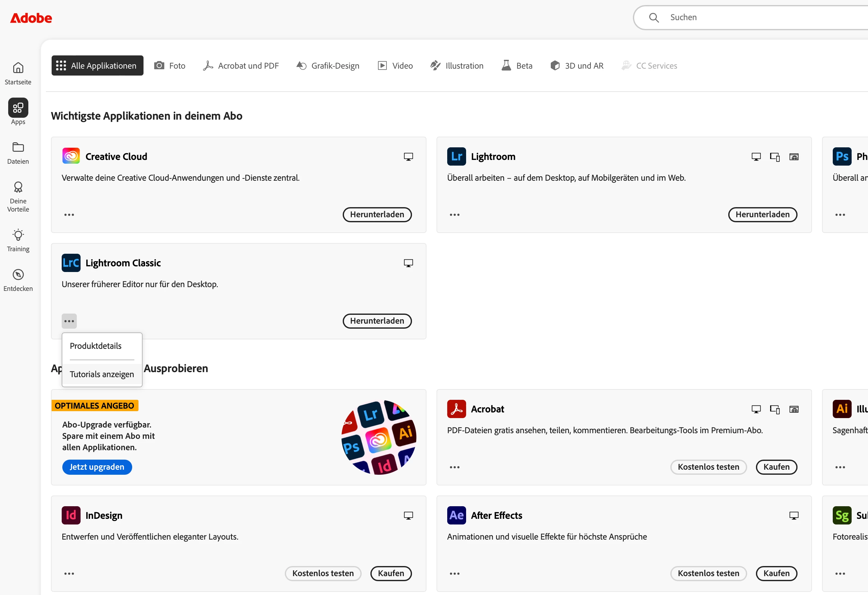Click the Entdecken compass icon
The image size is (868, 595).
(18, 275)
